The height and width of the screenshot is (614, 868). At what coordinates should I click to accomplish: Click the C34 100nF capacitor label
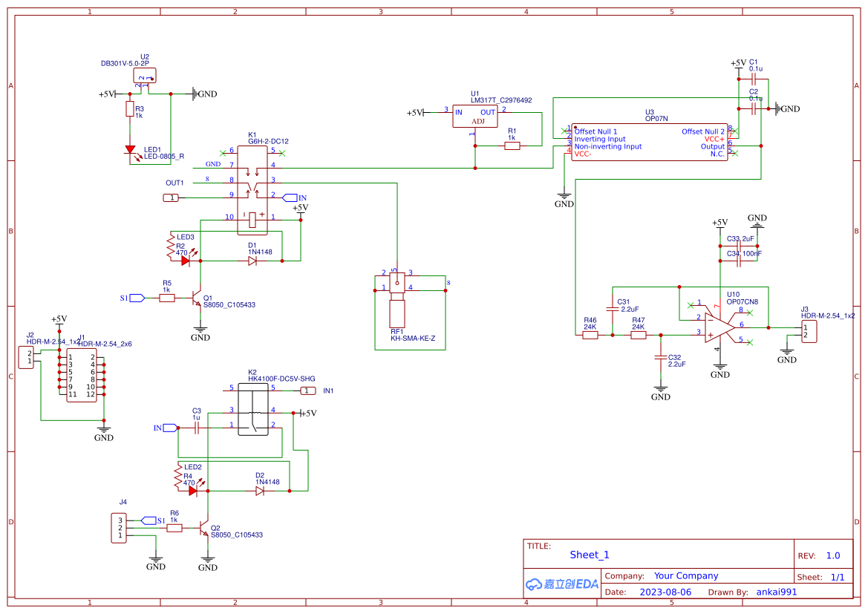[744, 254]
